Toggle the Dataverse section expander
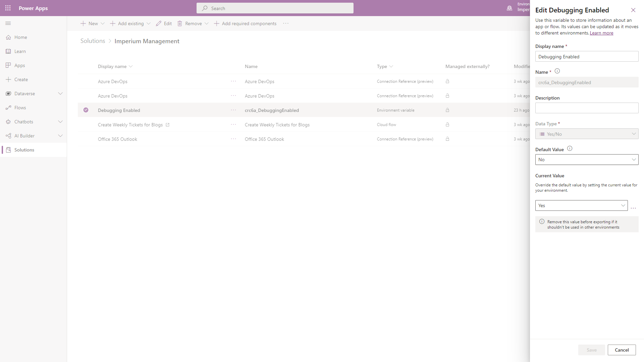 (61, 93)
